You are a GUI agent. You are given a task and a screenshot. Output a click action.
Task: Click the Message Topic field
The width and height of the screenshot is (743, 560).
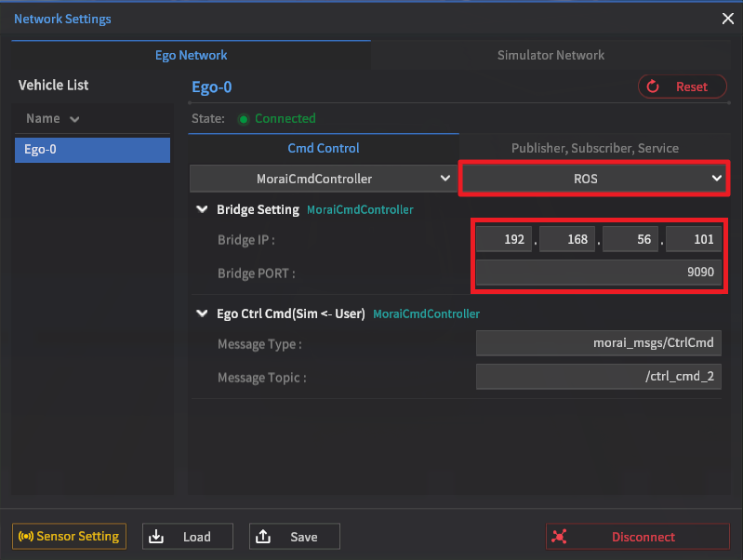click(598, 377)
